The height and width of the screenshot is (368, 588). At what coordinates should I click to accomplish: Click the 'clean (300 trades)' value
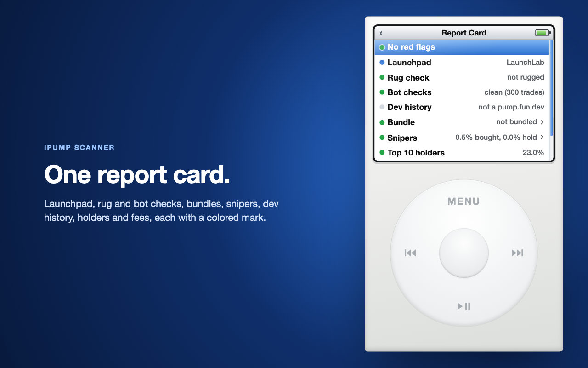[x=514, y=92]
